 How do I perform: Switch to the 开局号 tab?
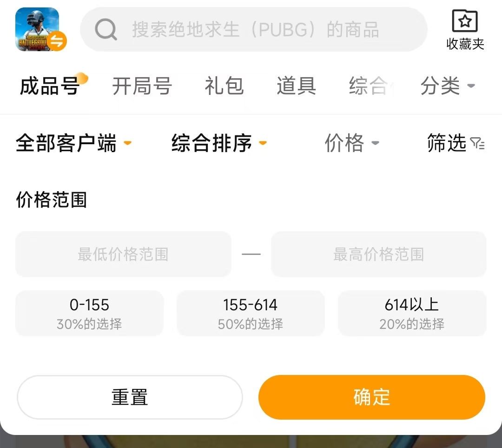click(142, 86)
